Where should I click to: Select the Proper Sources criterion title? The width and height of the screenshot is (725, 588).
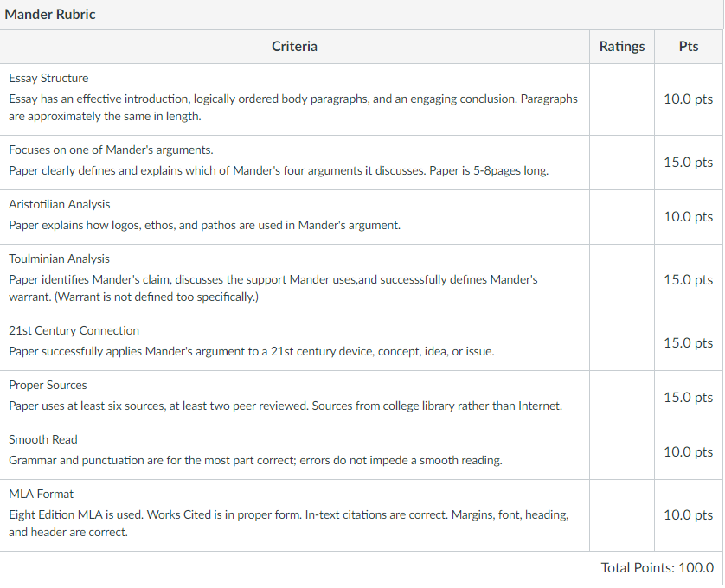pyautogui.click(x=48, y=385)
